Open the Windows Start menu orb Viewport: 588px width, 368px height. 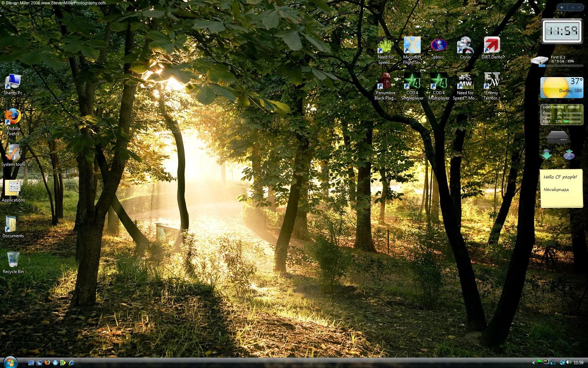[10, 362]
